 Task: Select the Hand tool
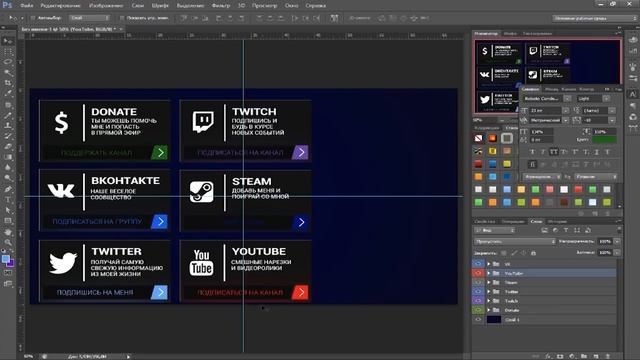8,232
